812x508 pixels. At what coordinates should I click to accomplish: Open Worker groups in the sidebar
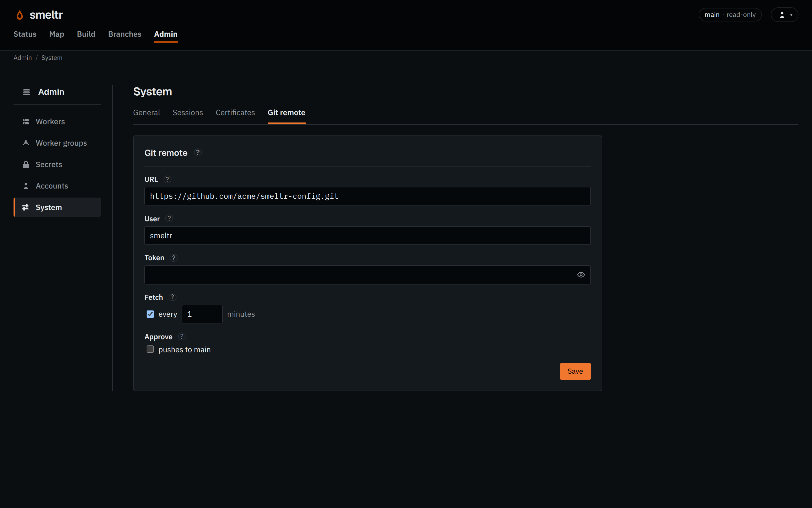57,143
